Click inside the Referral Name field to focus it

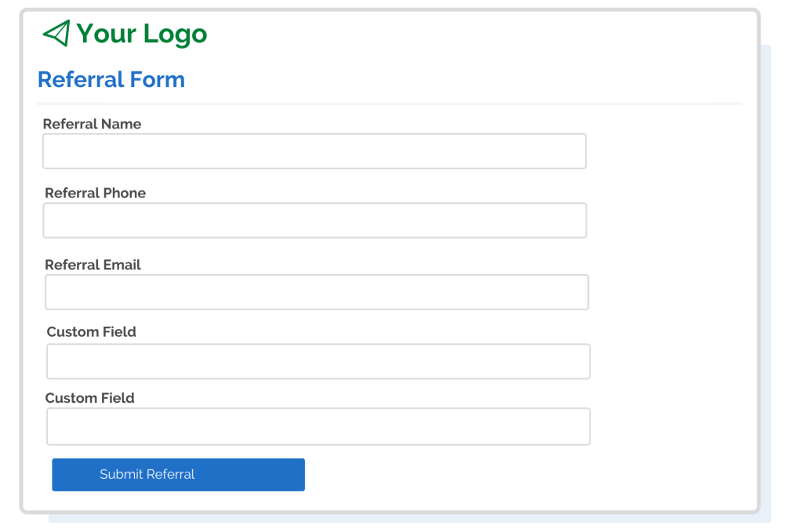tap(314, 150)
